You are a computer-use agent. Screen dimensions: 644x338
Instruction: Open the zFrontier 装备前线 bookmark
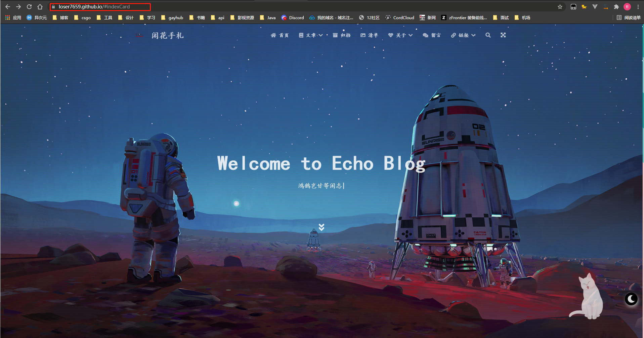point(464,18)
